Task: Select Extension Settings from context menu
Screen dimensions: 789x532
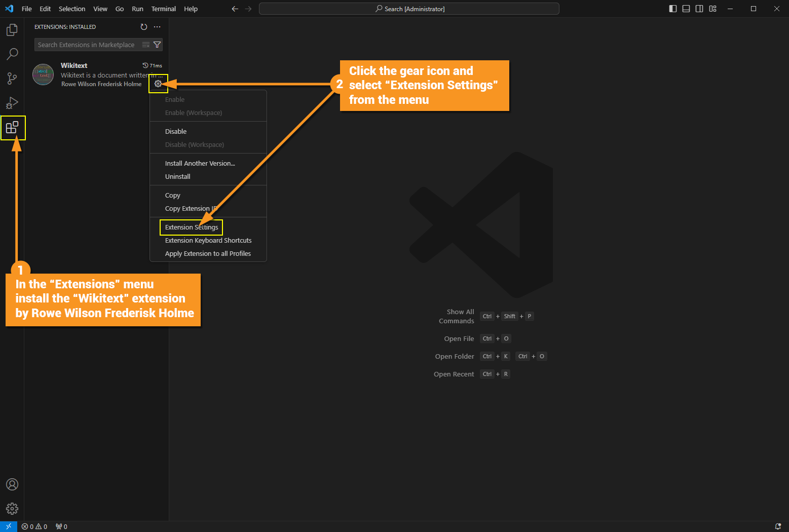Action: coord(192,227)
